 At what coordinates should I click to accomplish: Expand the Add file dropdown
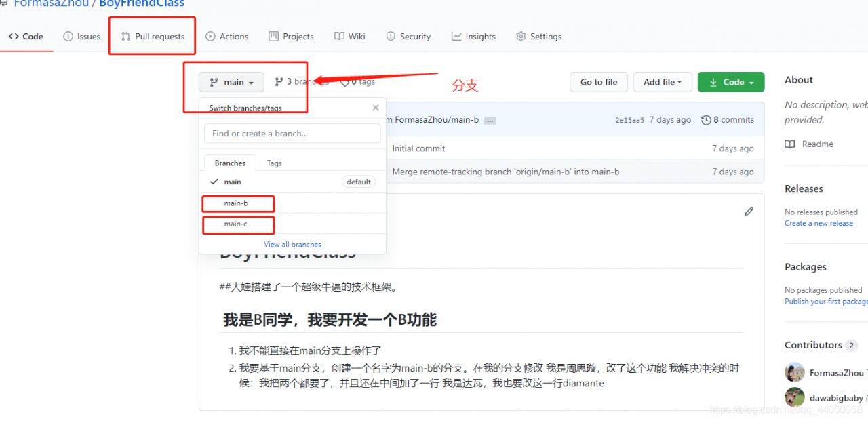[663, 82]
